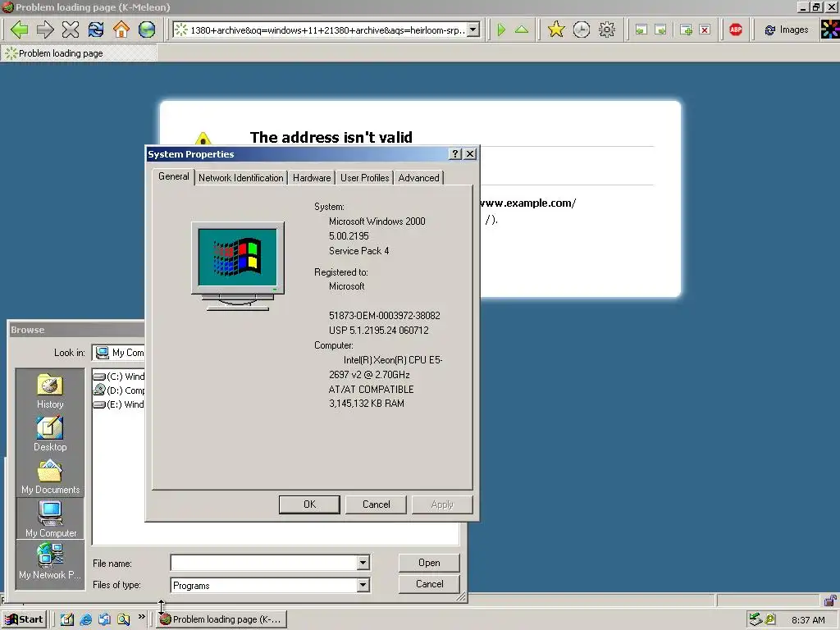
Task: Open the Windows Start menu
Action: pos(25,619)
